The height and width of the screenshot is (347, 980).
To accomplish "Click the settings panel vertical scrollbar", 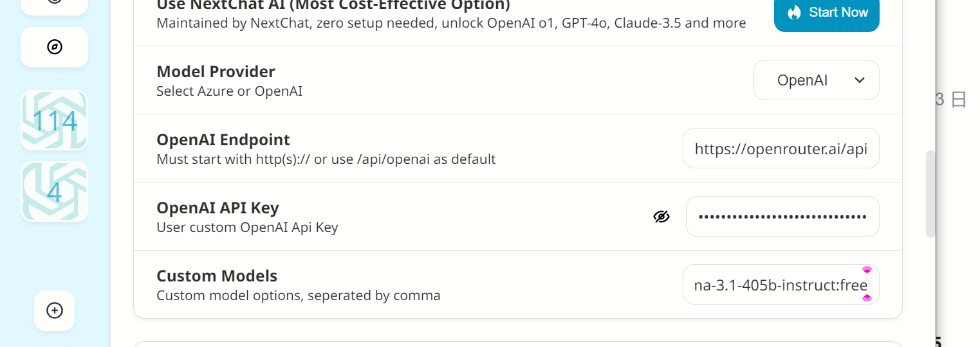I will (930, 194).
